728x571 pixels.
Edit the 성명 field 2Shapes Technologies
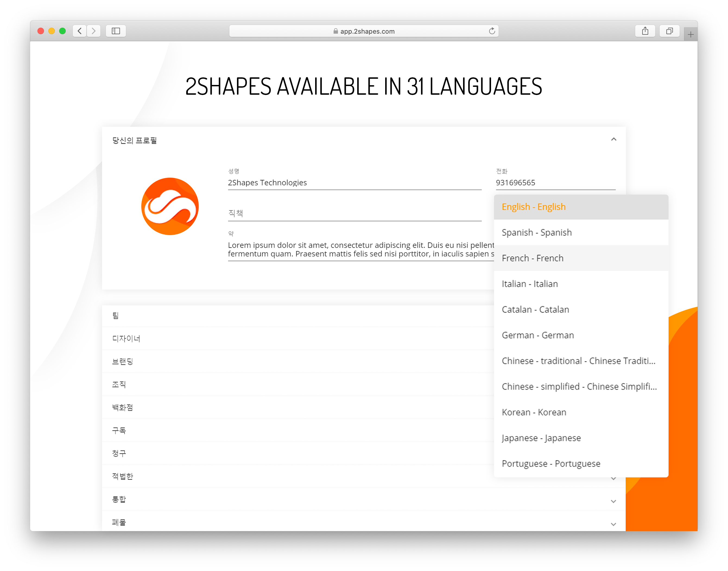pyautogui.click(x=354, y=183)
